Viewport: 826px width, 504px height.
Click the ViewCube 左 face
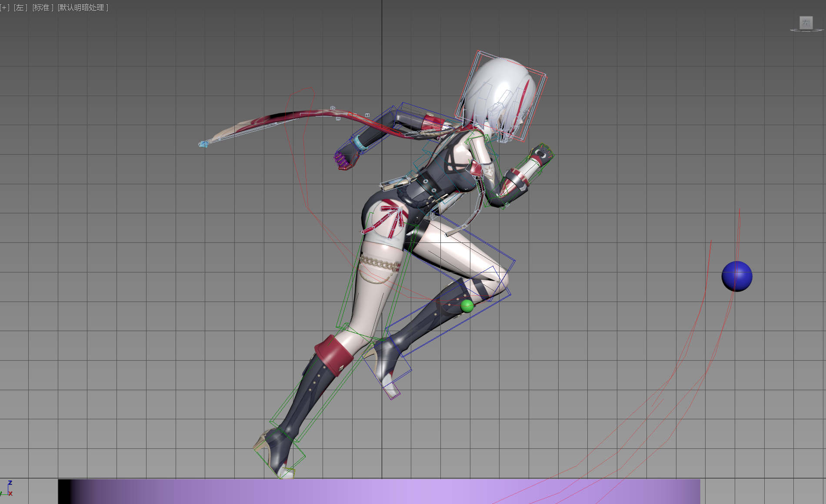806,23
